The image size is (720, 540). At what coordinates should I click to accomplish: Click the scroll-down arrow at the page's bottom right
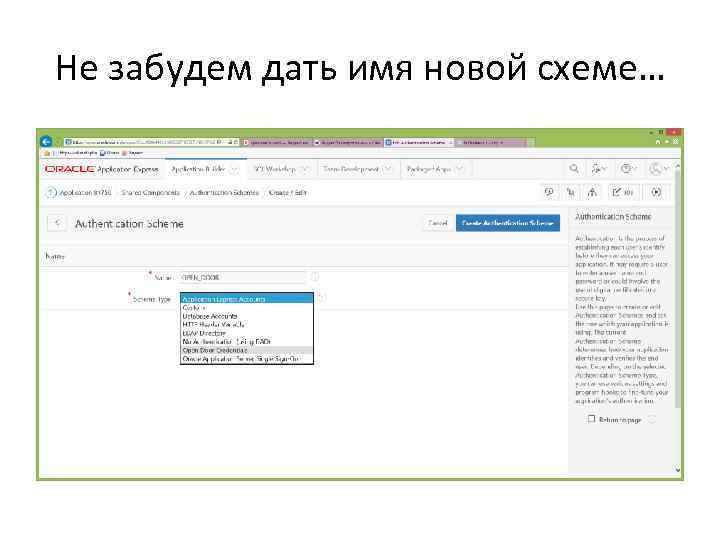[678, 469]
